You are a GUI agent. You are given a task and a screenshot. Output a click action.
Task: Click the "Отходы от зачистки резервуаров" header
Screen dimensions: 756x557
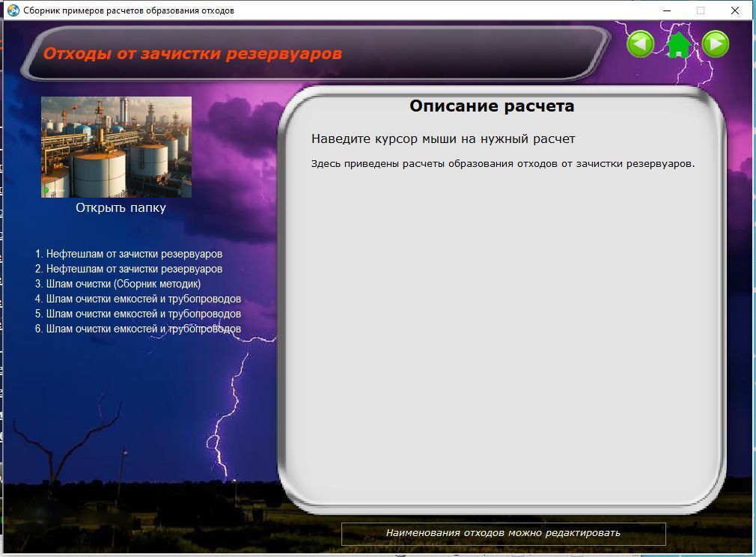tap(192, 54)
